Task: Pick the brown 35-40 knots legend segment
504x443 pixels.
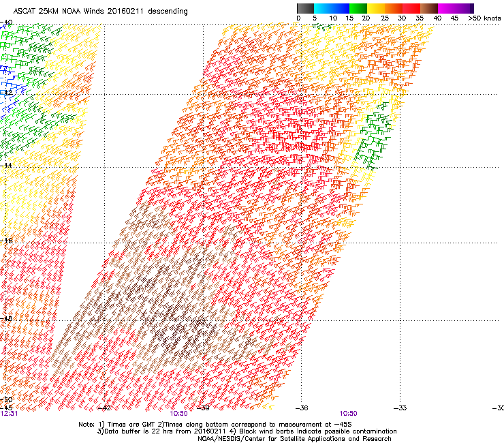Action: [429, 8]
